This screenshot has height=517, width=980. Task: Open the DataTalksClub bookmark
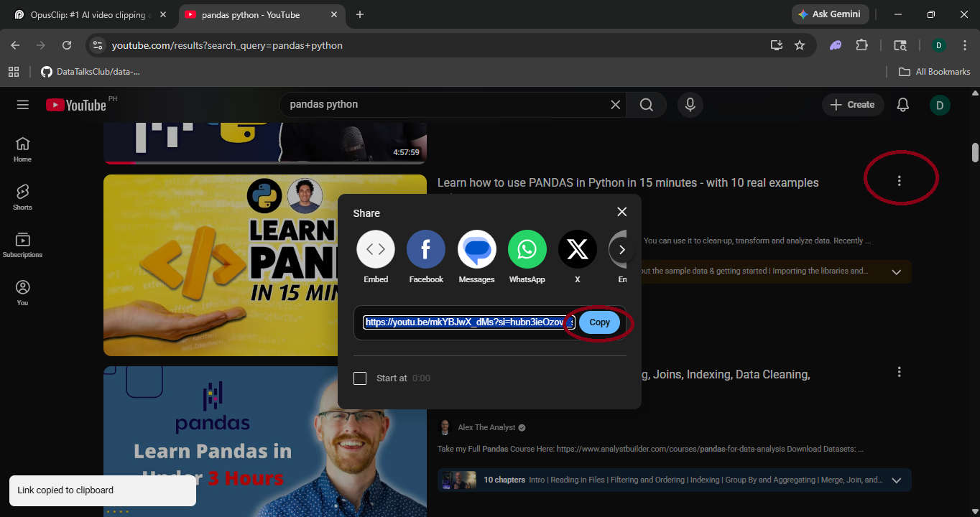pos(91,72)
